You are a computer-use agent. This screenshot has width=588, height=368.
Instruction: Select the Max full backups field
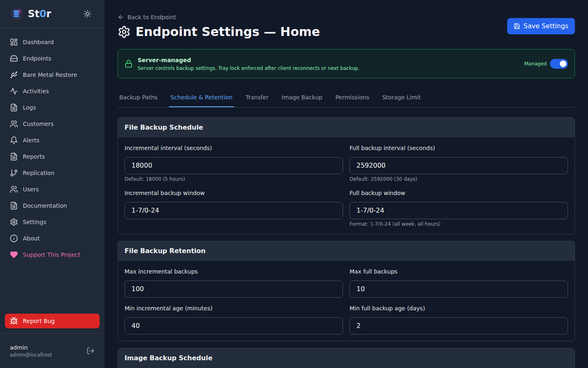tap(458, 289)
